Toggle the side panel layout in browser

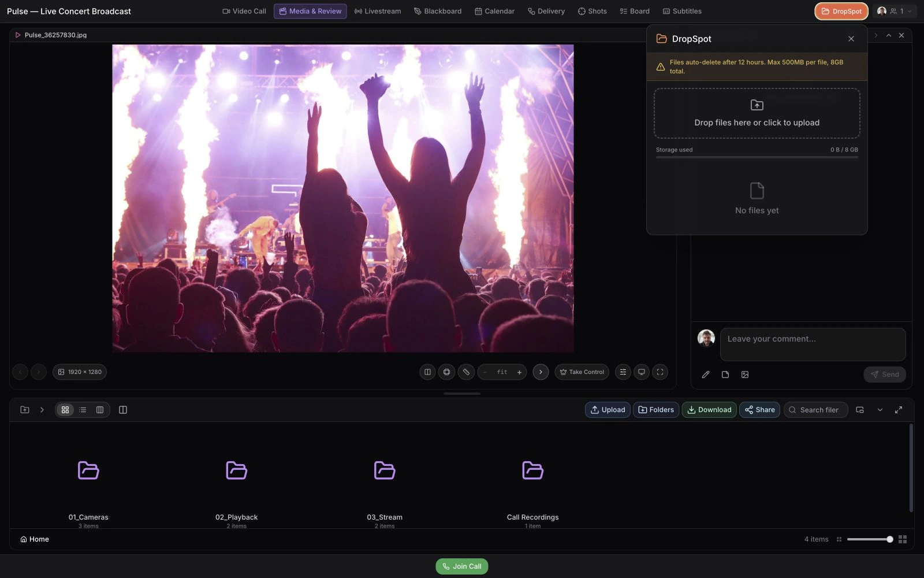tap(123, 410)
